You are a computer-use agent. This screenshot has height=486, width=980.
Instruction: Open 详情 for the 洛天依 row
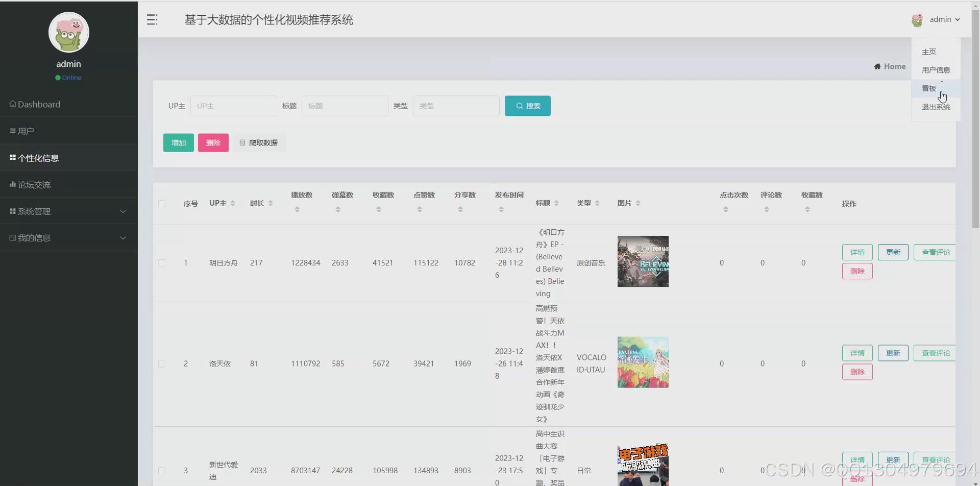pos(857,353)
